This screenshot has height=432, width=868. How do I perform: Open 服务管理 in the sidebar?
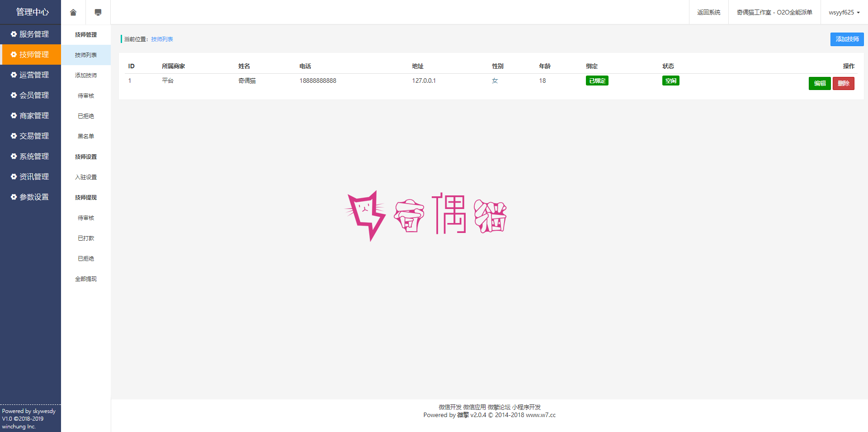[30, 34]
